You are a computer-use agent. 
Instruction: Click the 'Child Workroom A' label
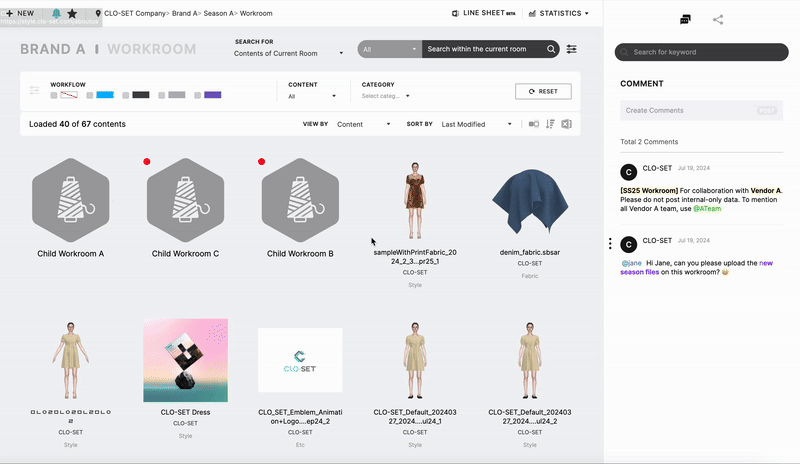point(70,254)
